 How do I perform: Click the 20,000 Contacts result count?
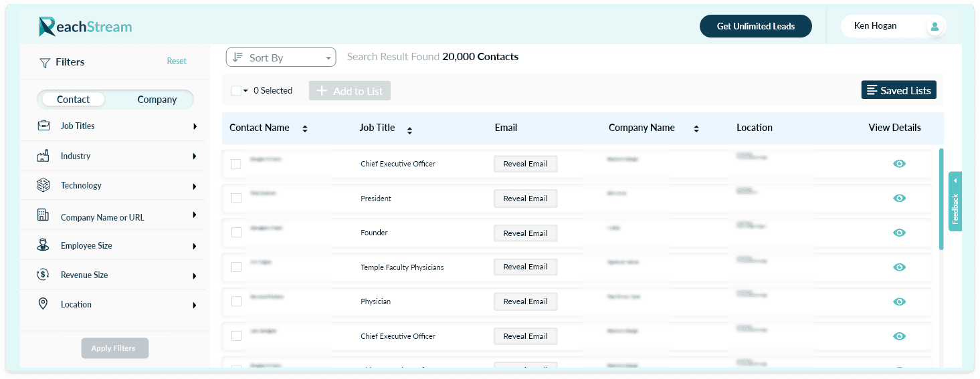(x=480, y=57)
